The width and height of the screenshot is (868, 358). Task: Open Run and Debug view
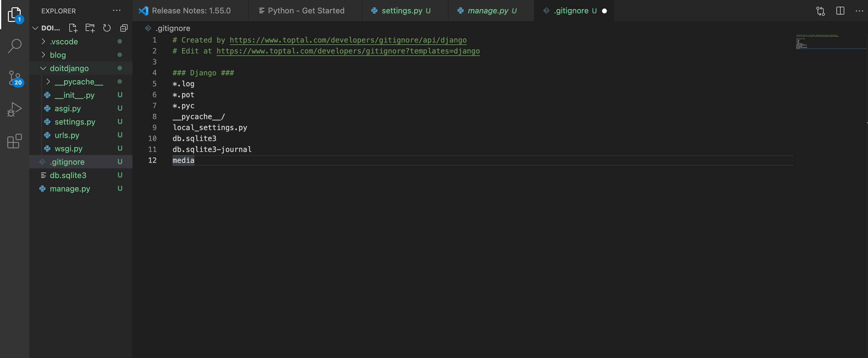[15, 109]
